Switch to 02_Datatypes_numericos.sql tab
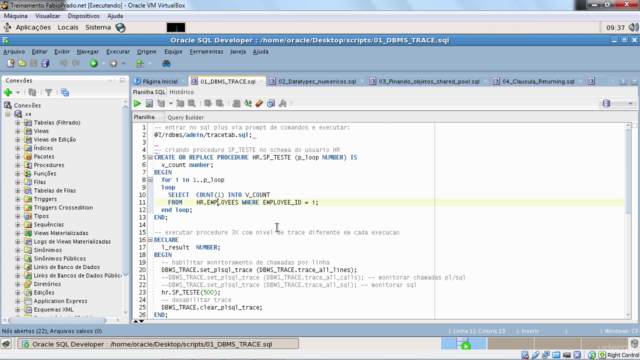The image size is (640, 360). (317, 81)
